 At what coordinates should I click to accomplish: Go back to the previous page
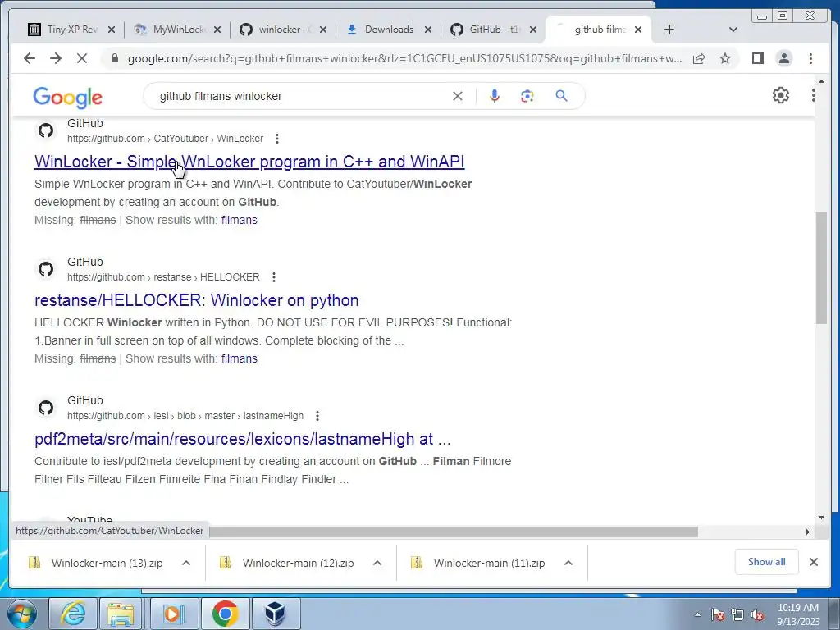coord(30,58)
